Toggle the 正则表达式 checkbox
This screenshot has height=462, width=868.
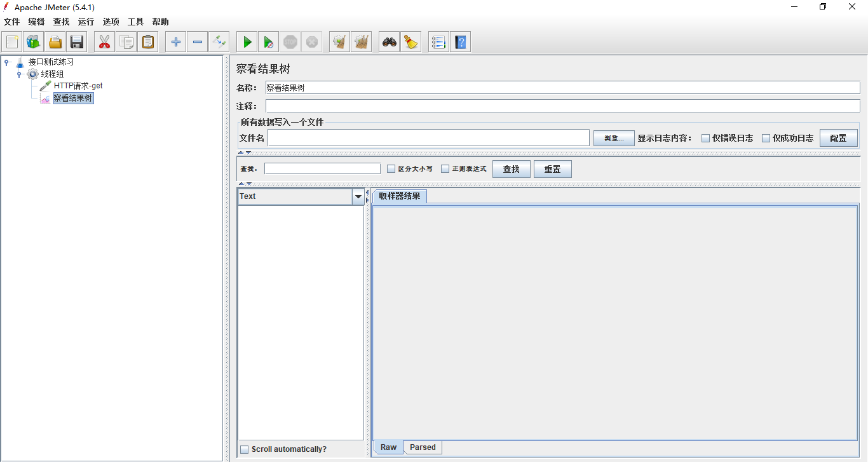(445, 168)
